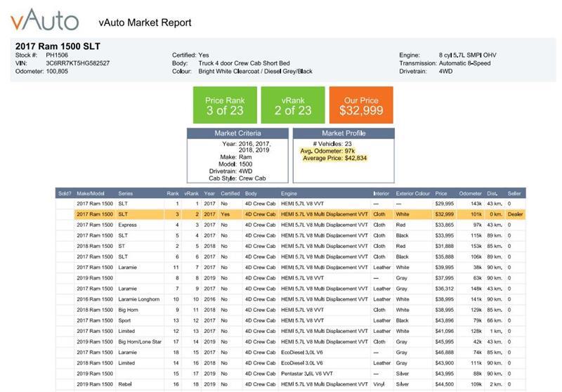The height and width of the screenshot is (392, 562).
Task: Select the Price Rank 3 of 23 tile
Action: pos(225,105)
